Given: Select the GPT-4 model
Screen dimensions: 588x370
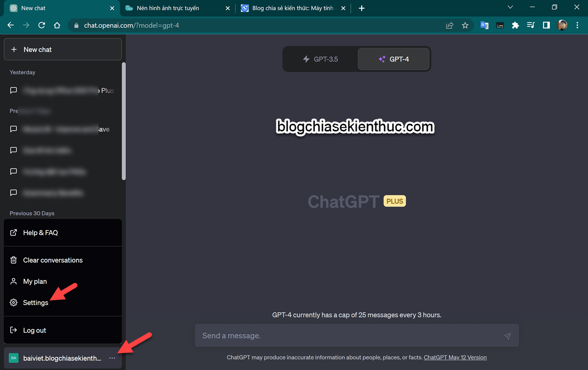Looking at the screenshot, I should (393, 59).
